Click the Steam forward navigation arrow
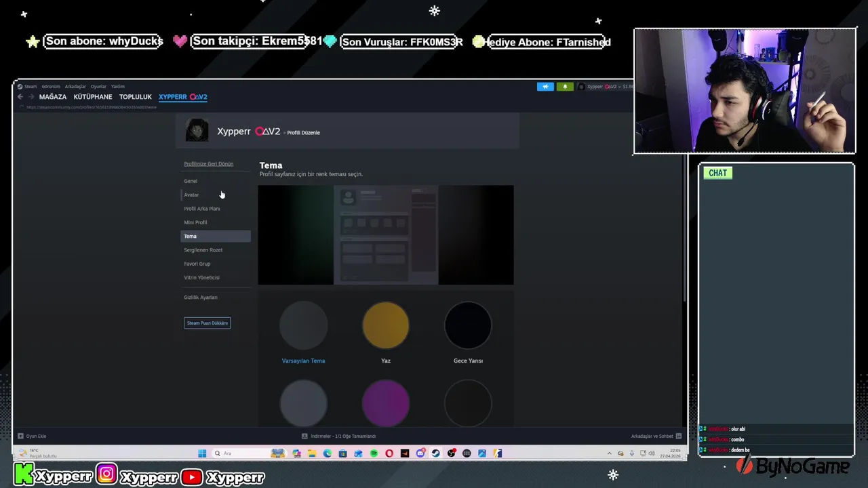This screenshot has height=488, width=868. pos(31,97)
